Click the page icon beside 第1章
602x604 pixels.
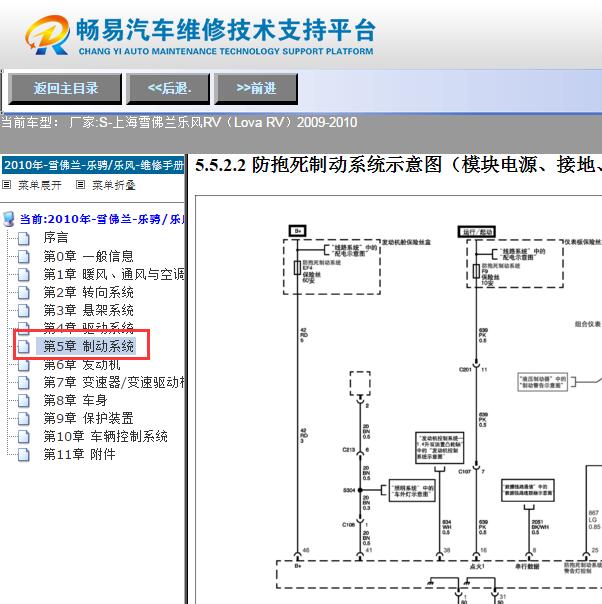(x=24, y=275)
